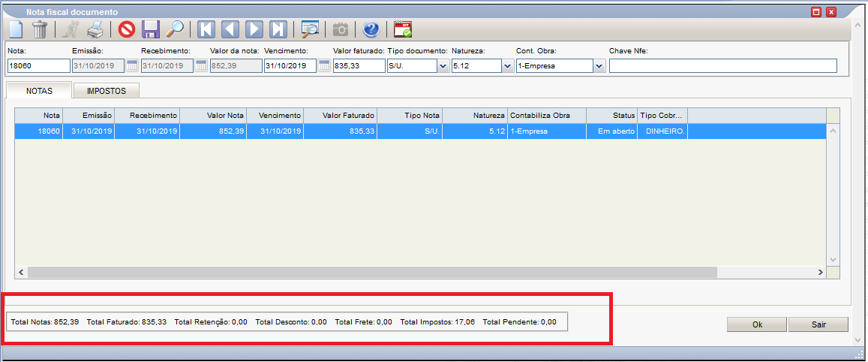
Task: Open the preview screen magnifier icon
Action: [x=310, y=29]
